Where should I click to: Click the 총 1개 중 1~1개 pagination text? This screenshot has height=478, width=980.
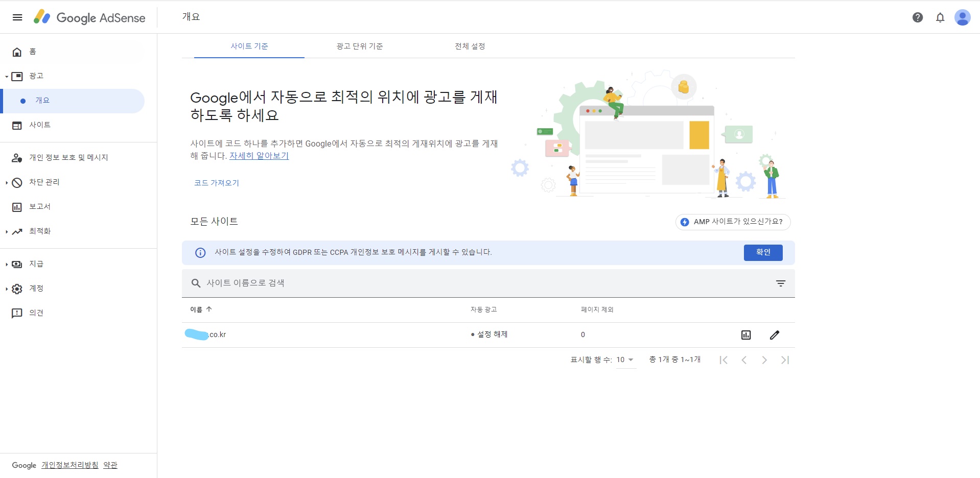675,360
